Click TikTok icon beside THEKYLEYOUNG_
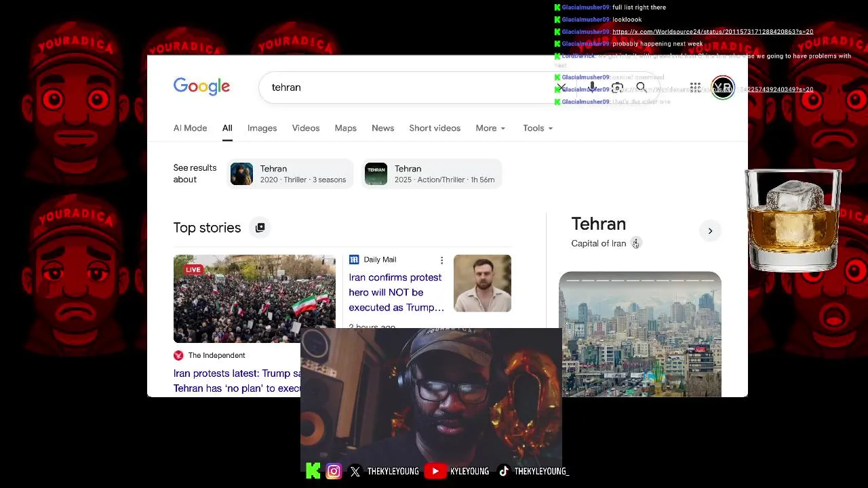 [x=503, y=471]
